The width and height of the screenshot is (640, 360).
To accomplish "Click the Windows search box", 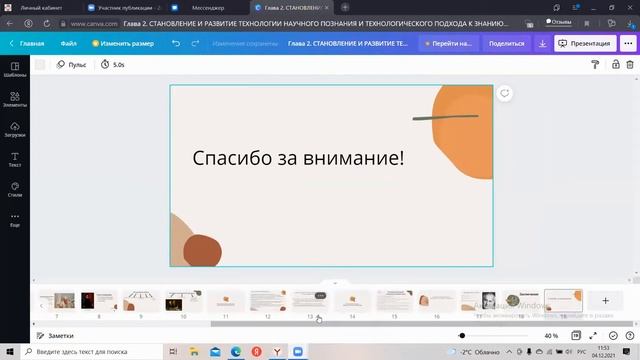I will [x=92, y=351].
